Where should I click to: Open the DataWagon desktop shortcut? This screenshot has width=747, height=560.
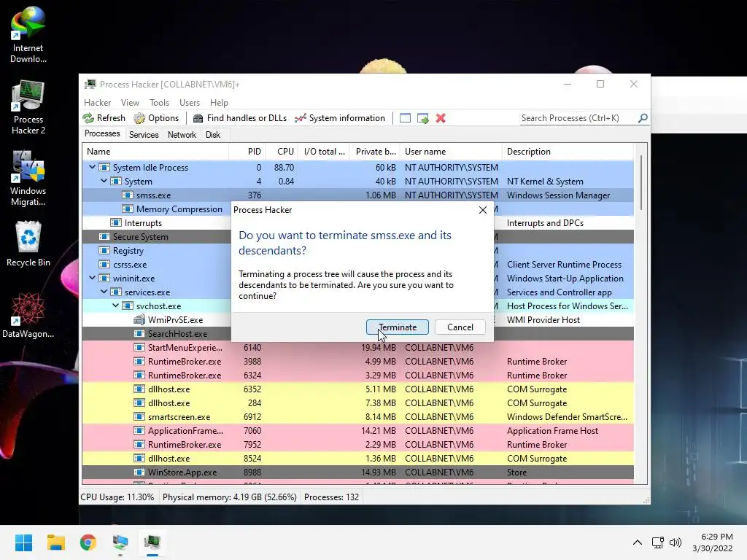coord(28,315)
